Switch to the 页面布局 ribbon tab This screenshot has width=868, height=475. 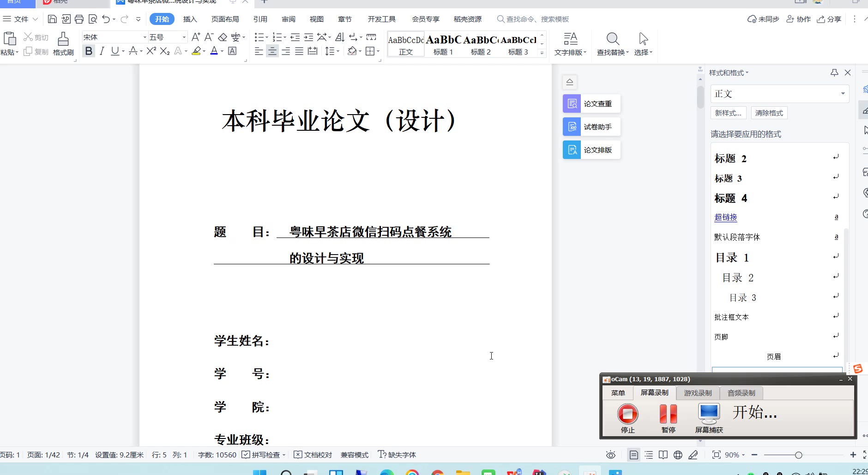pyautogui.click(x=225, y=19)
